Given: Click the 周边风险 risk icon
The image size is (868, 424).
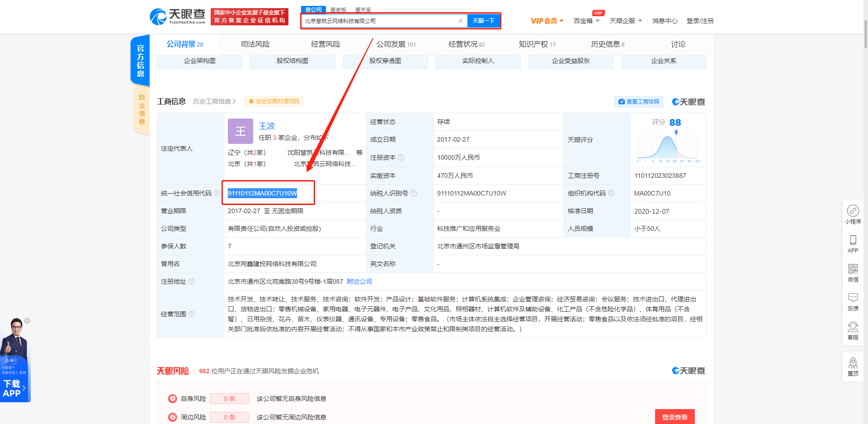Looking at the screenshot, I should click(x=173, y=417).
